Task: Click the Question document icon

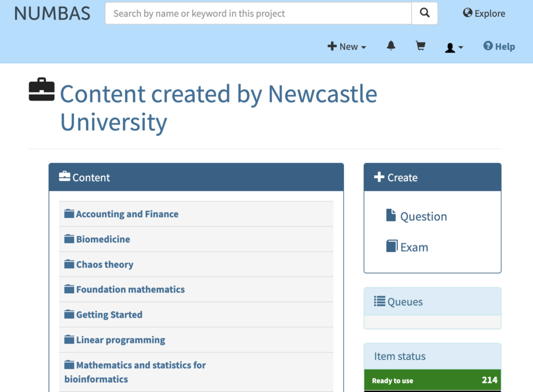Action: [x=391, y=215]
